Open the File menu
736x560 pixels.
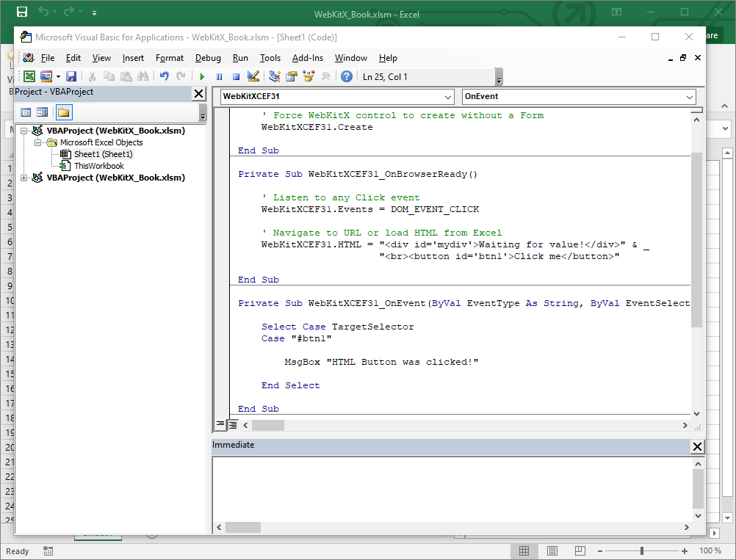[48, 58]
